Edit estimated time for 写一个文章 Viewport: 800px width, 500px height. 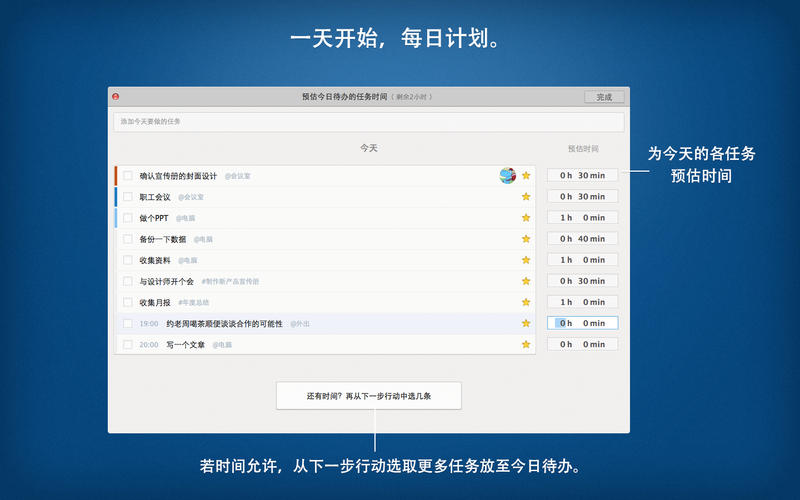point(582,344)
